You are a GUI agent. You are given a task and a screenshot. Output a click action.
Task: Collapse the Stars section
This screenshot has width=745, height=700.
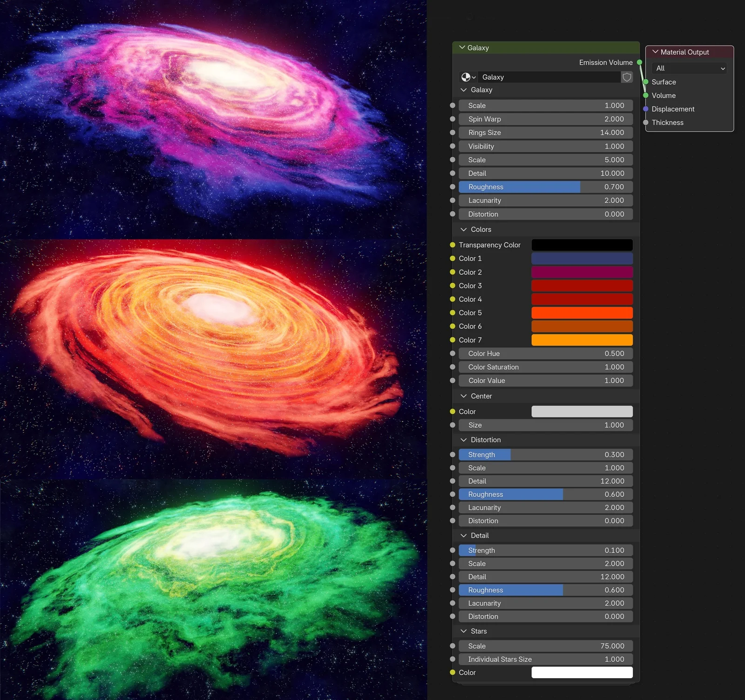pos(464,631)
